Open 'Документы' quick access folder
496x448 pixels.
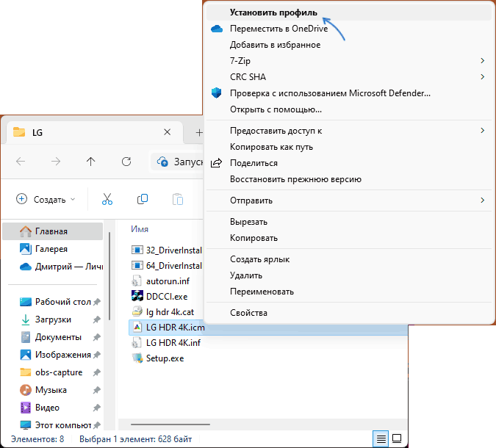pos(52,337)
